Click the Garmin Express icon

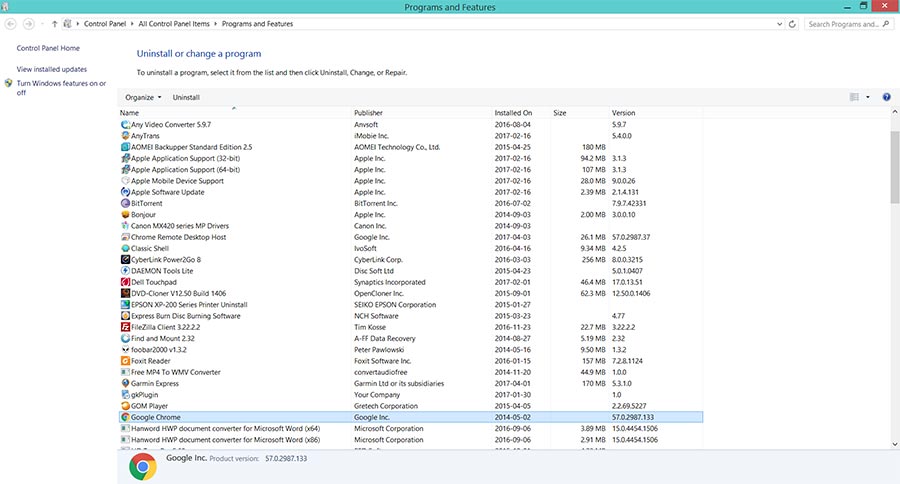125,383
